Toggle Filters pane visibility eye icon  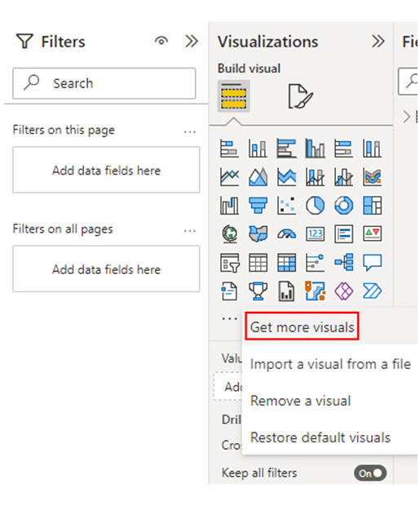click(x=161, y=41)
